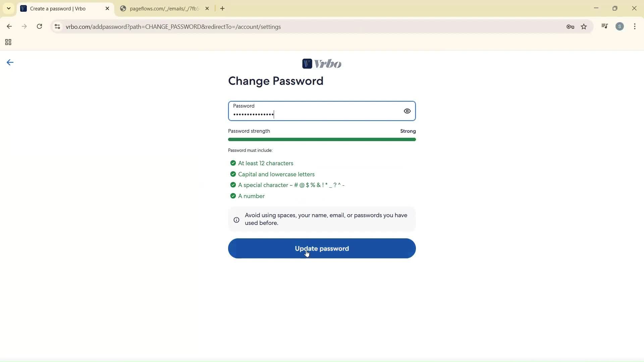644x362 pixels.
Task: Open the apps grid icon below the toolbar
Action: 8,42
